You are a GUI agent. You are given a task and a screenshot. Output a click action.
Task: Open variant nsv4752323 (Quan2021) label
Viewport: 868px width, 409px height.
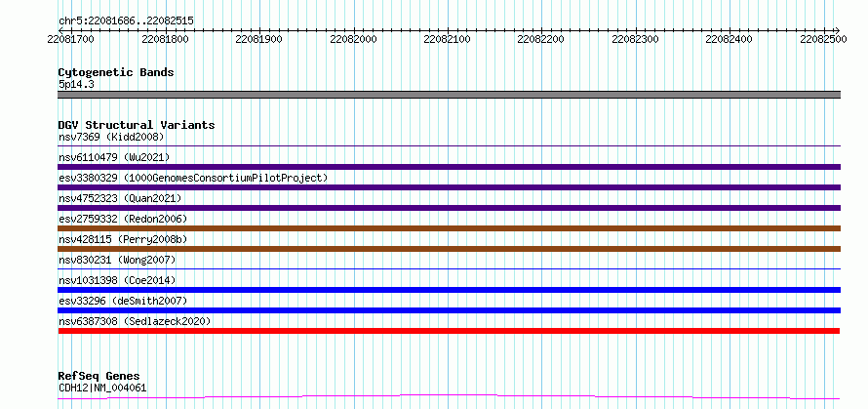tap(120, 198)
